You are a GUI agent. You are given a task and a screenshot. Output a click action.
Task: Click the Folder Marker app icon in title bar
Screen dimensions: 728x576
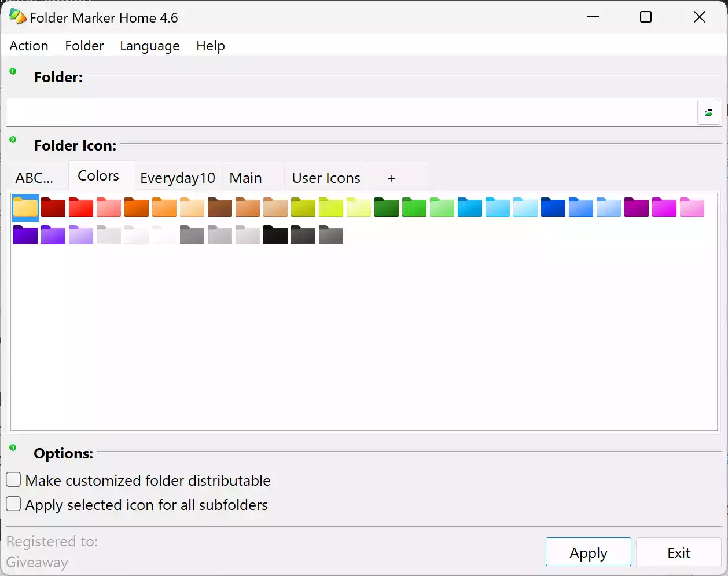[x=17, y=17]
